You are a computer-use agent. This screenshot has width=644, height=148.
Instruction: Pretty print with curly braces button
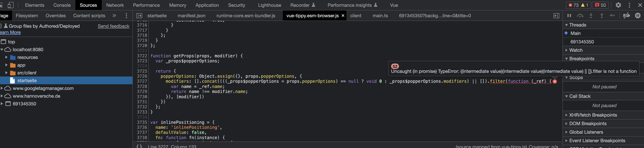point(139,146)
